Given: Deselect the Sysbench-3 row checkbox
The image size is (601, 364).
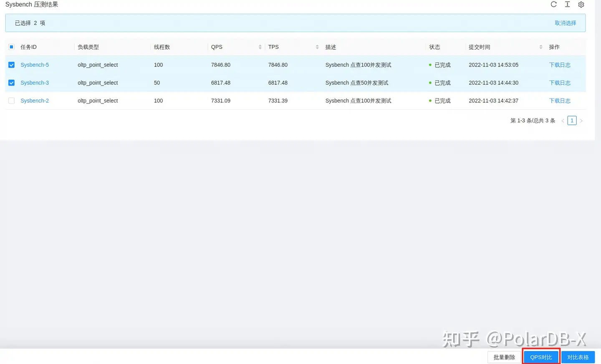Looking at the screenshot, I should (11, 83).
